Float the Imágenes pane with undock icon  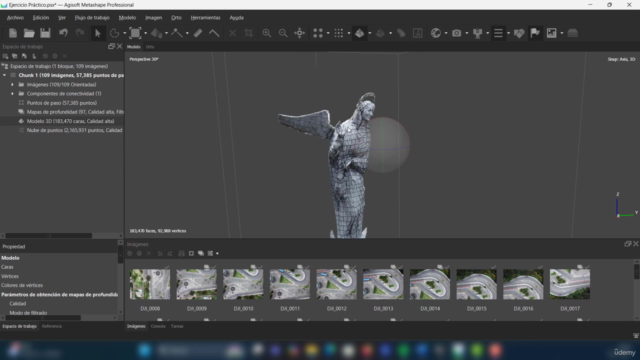coord(627,244)
